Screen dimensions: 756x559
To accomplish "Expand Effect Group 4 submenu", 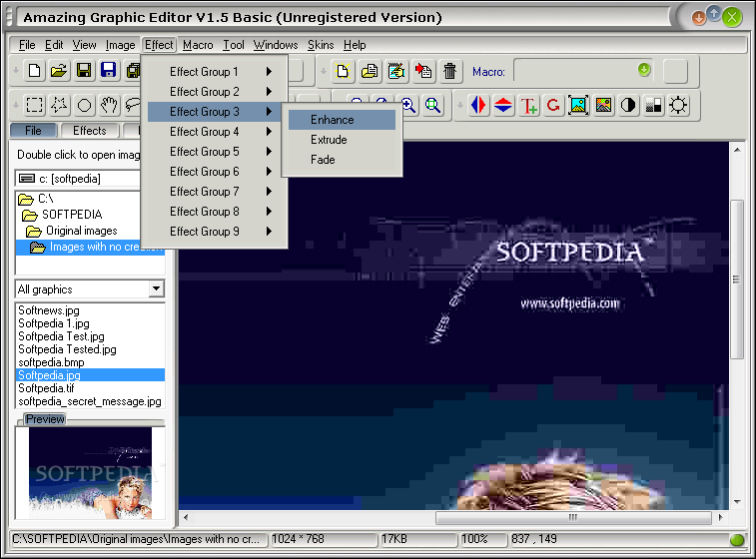I will (x=214, y=132).
